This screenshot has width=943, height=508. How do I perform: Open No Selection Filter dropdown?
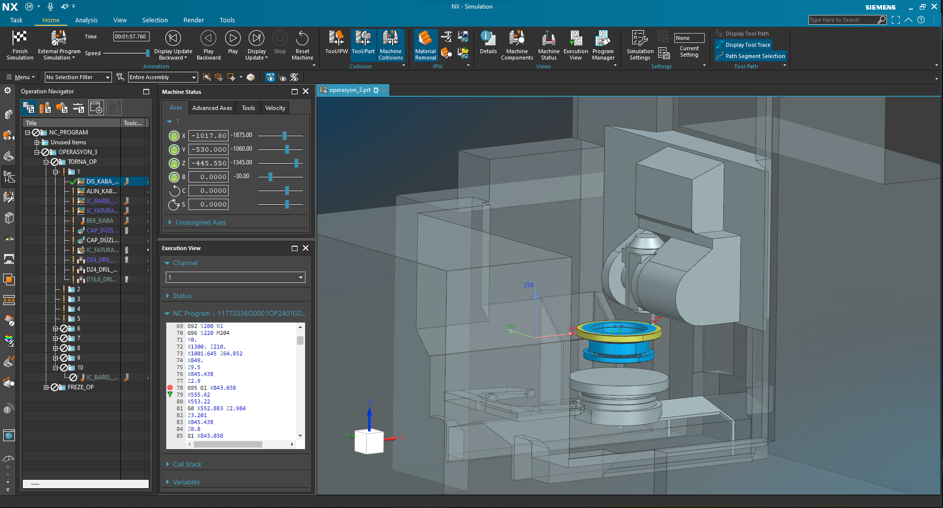pyautogui.click(x=78, y=77)
